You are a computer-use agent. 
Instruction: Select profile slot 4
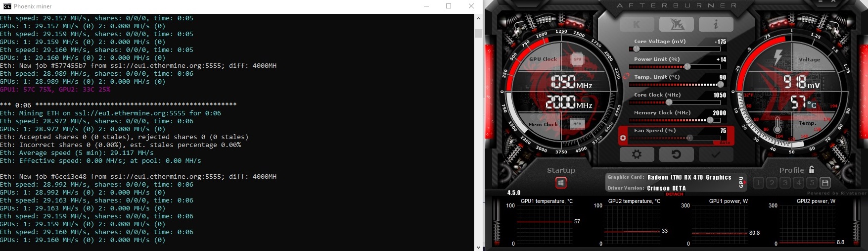[x=798, y=183]
